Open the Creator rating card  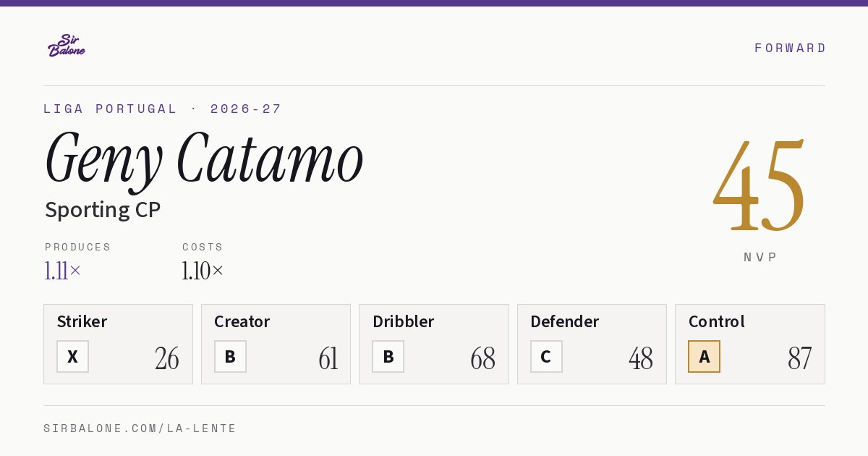(276, 344)
